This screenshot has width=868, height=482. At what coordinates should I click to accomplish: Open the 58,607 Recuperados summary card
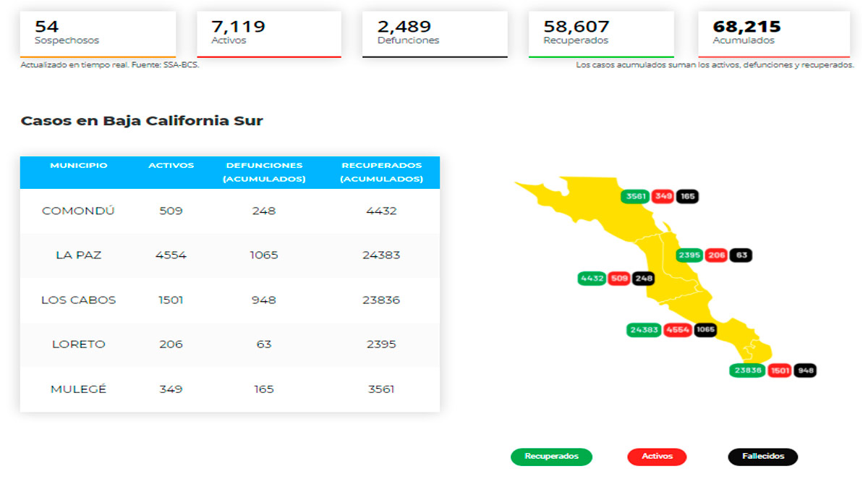[x=601, y=34]
